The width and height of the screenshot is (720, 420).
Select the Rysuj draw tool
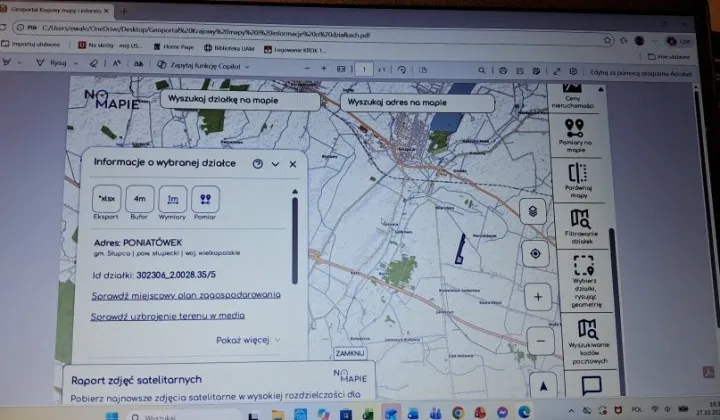click(x=52, y=62)
